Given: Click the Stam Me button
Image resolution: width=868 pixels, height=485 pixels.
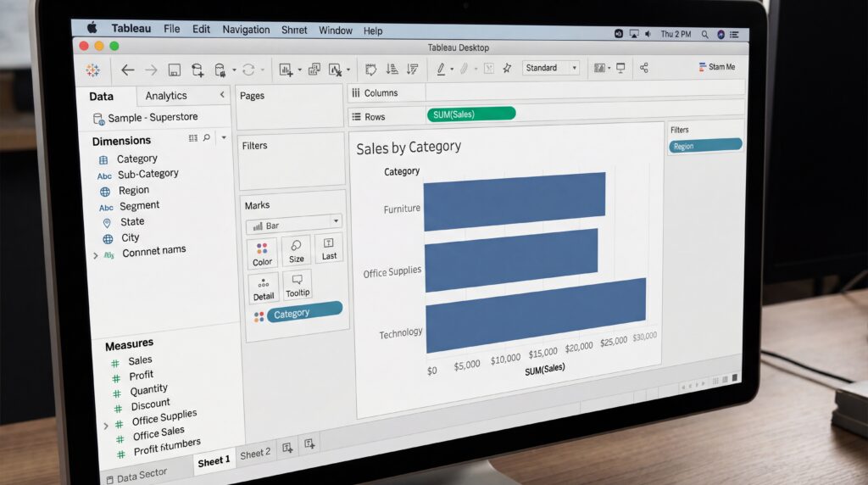Looking at the screenshot, I should pyautogui.click(x=717, y=67).
